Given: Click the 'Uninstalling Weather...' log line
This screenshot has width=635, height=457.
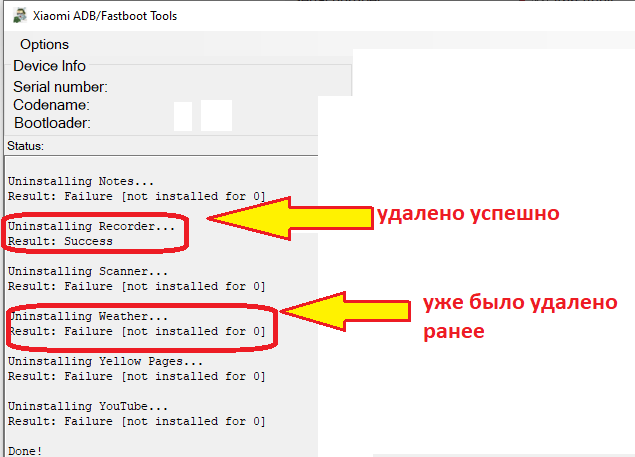Looking at the screenshot, I should click(x=87, y=316).
